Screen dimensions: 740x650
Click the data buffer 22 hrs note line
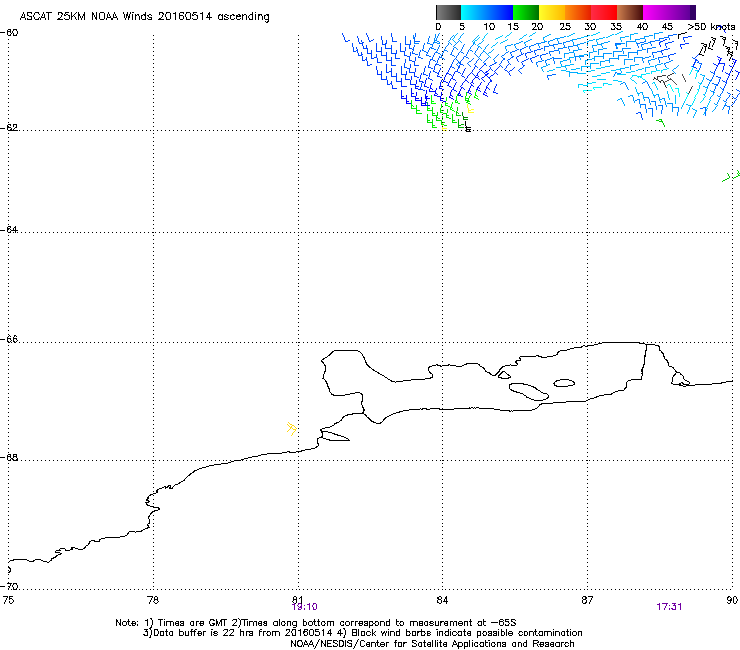pyautogui.click(x=362, y=633)
